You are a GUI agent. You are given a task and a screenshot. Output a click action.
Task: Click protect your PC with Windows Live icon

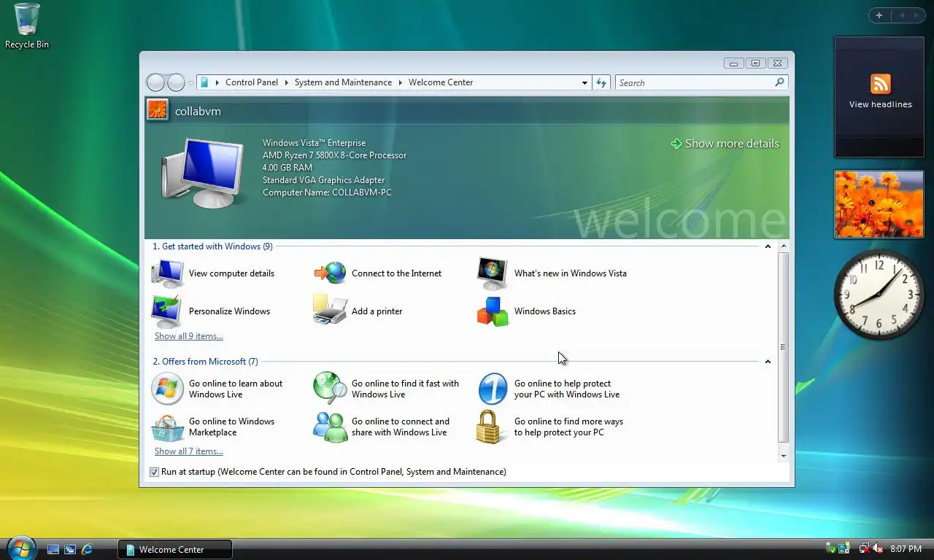pos(493,389)
